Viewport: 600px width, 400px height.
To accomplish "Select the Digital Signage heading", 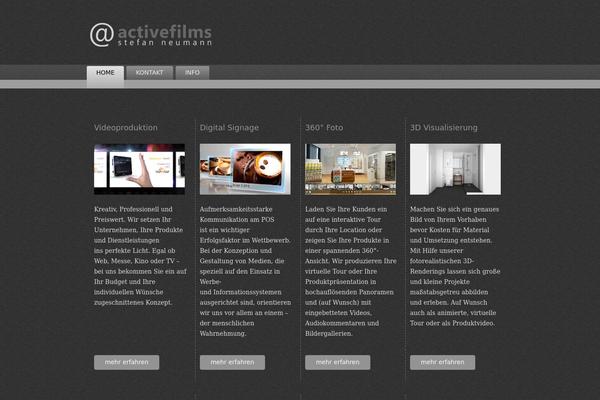I will pos(229,128).
